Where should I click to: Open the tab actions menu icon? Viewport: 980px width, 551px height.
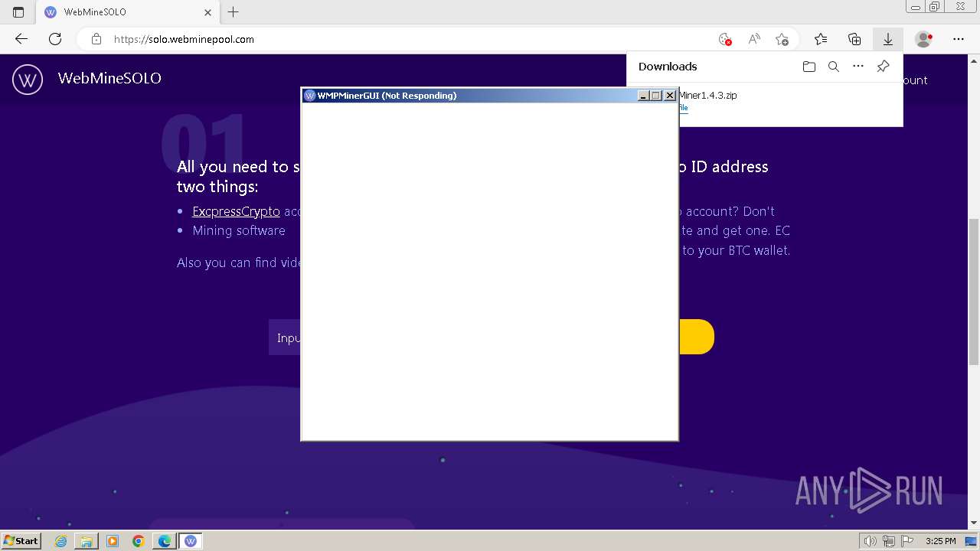(x=18, y=12)
